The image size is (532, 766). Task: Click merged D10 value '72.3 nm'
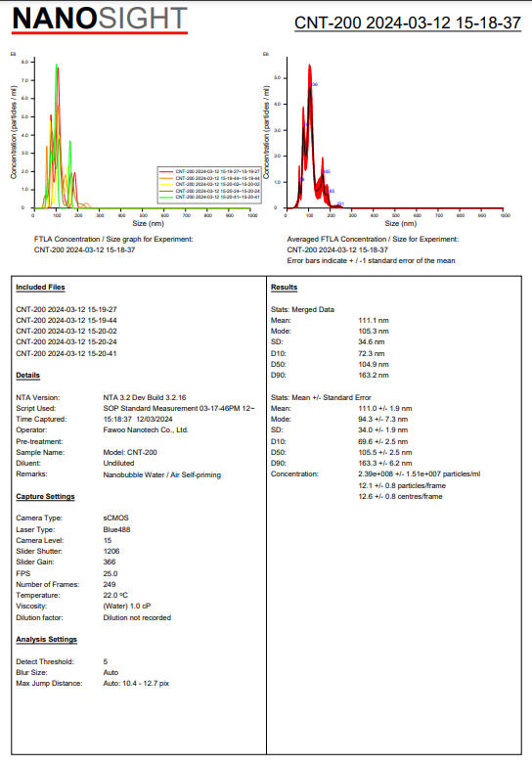point(372,353)
